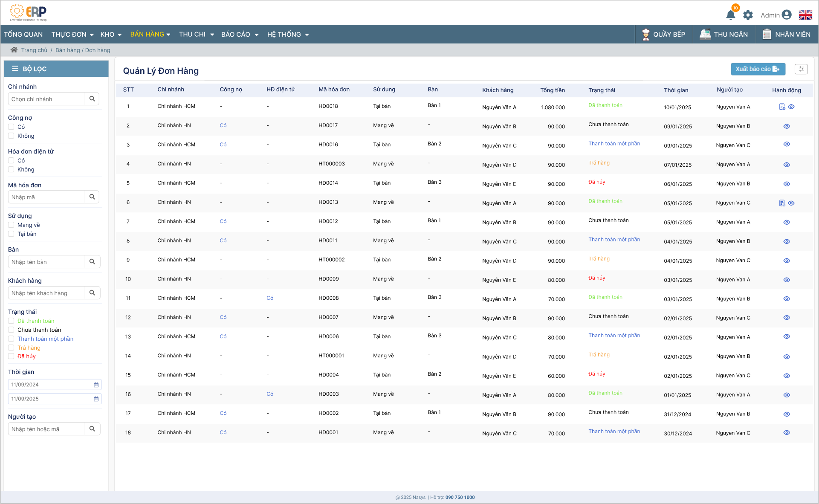The height and width of the screenshot is (504, 819).
Task: Toggle the filter panel hamburger icon
Action: tap(15, 69)
